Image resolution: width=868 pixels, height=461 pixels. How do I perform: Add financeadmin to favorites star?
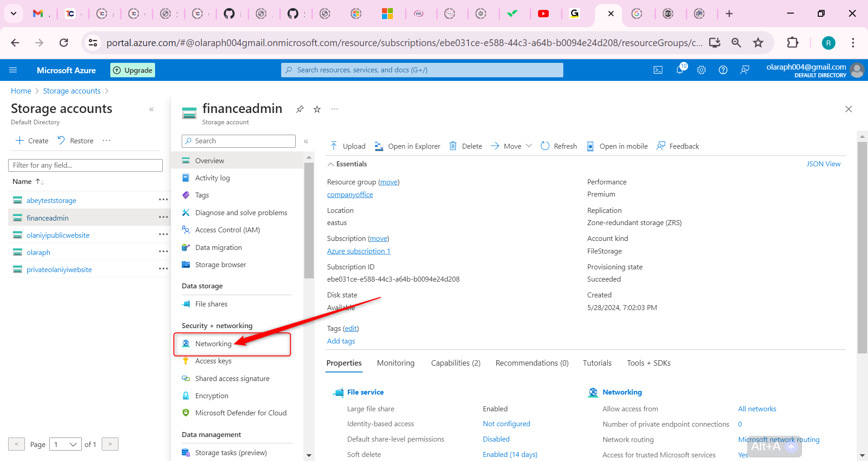pos(317,109)
